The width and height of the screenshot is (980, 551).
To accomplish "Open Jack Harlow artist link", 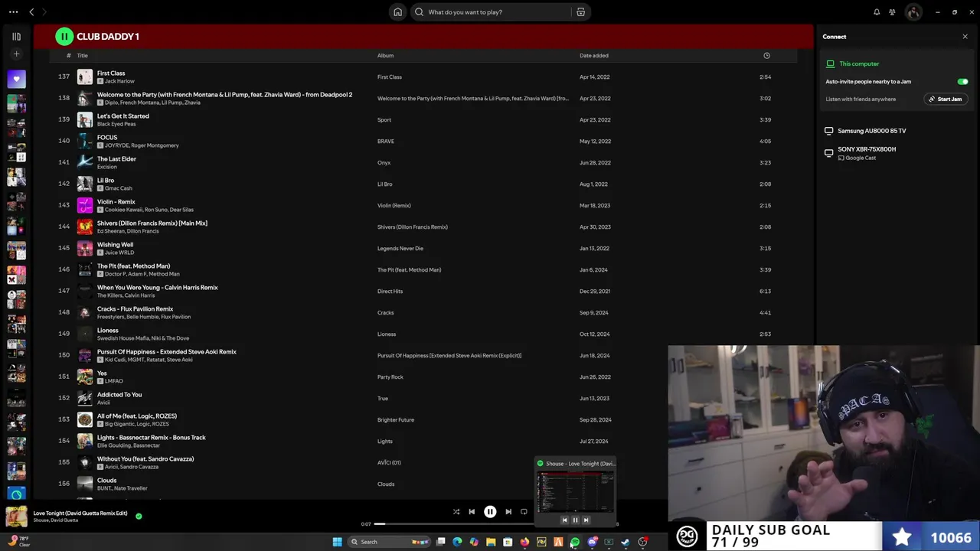I will click(119, 81).
